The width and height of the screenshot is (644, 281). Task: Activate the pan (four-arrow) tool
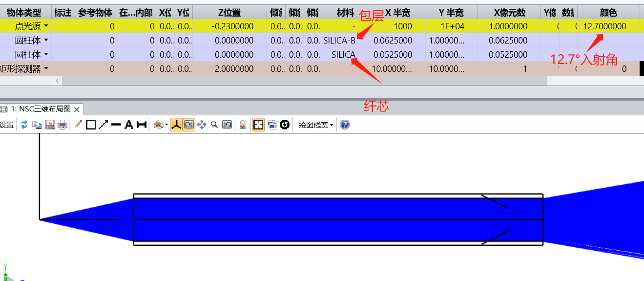pos(202,125)
